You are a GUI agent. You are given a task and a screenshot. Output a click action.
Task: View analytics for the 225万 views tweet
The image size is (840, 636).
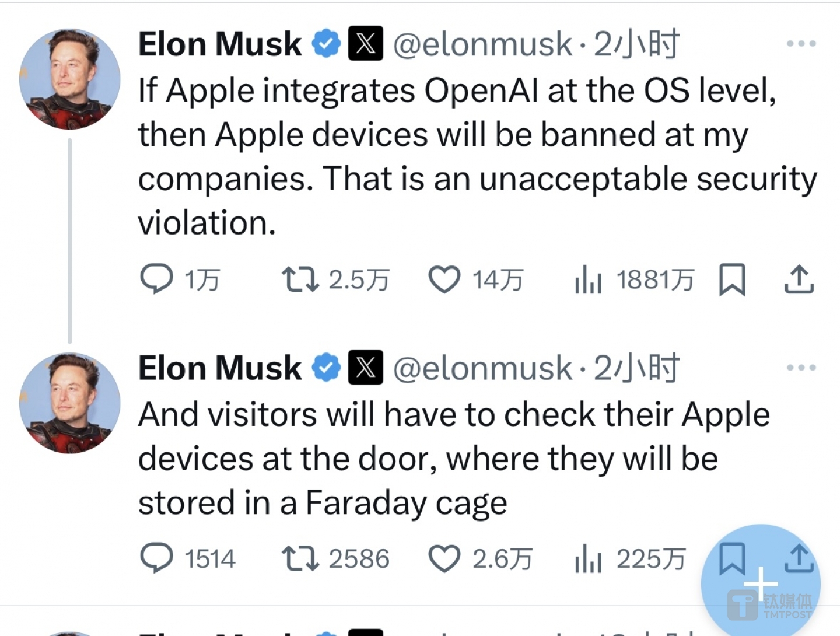coord(588,559)
